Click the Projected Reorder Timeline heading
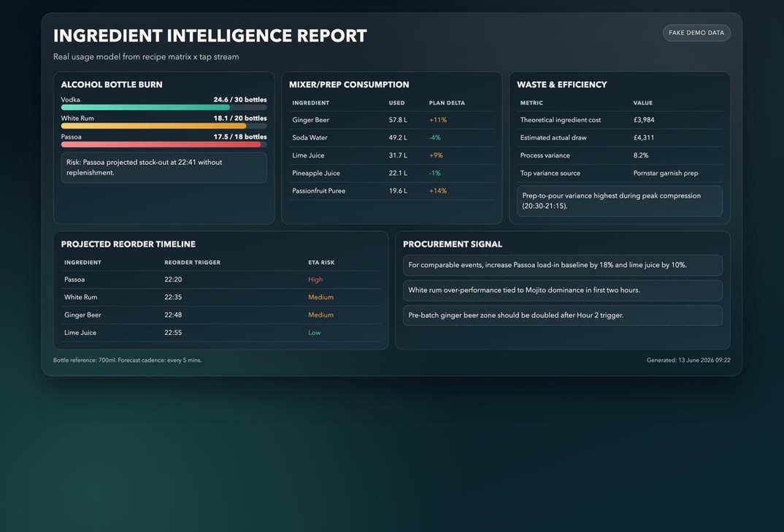The image size is (784, 532). point(128,244)
